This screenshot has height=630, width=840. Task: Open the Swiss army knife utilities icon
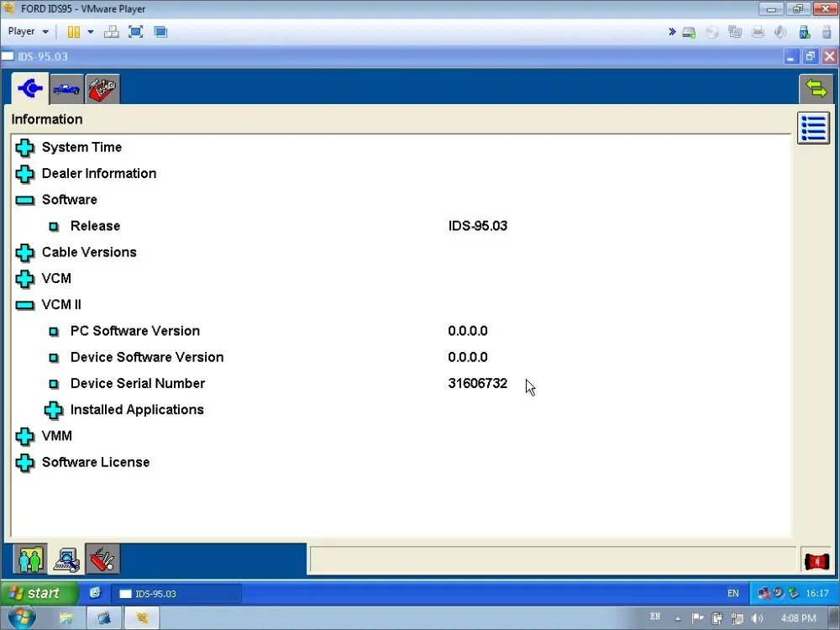[102, 559]
